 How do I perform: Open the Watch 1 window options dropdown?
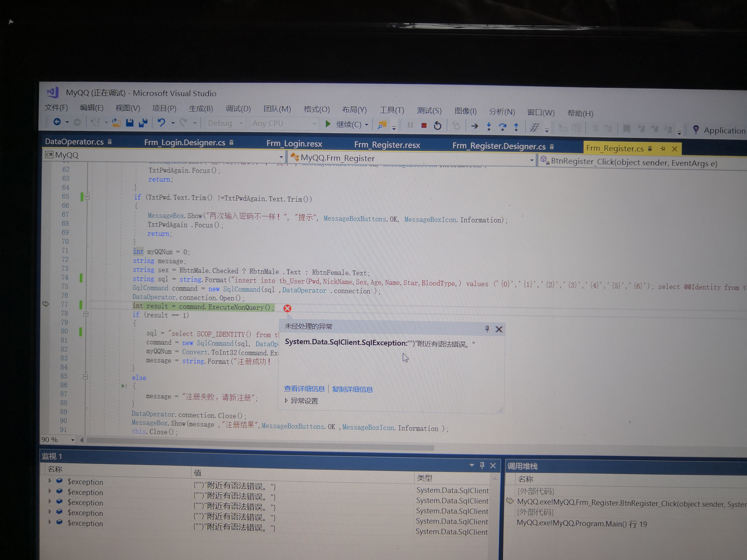(472, 465)
